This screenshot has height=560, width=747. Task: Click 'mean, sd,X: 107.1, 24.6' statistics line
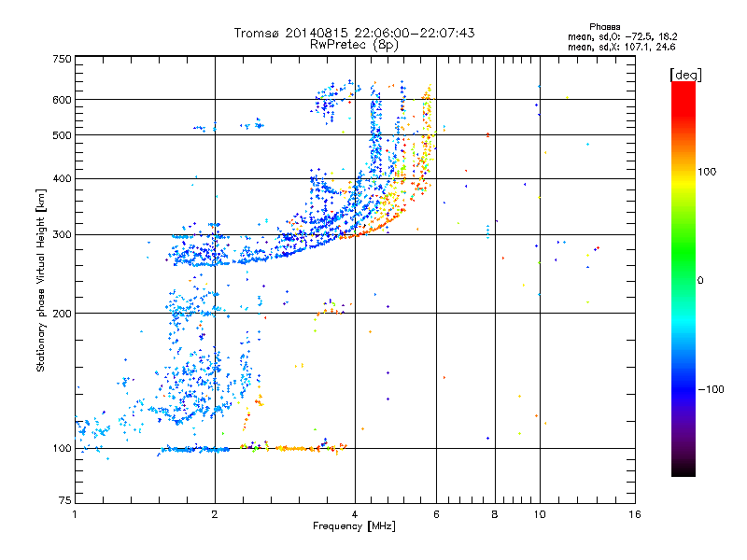pos(621,47)
